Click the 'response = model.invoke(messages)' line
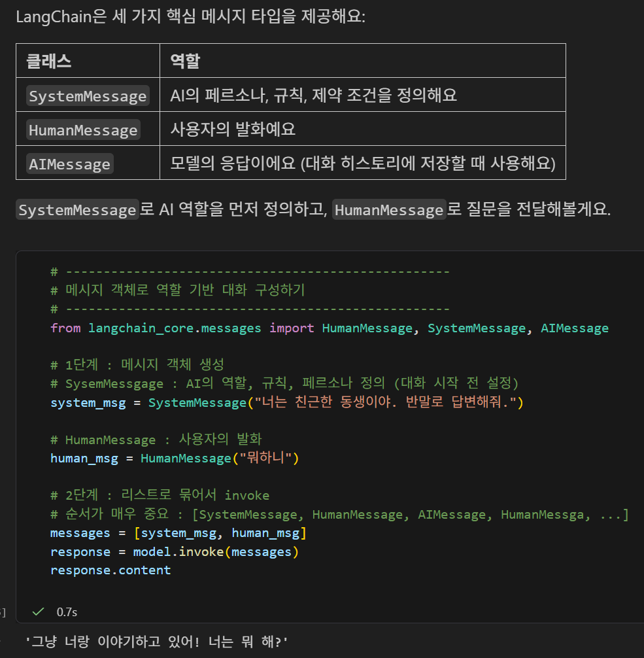This screenshot has width=644, height=658. coord(175,551)
